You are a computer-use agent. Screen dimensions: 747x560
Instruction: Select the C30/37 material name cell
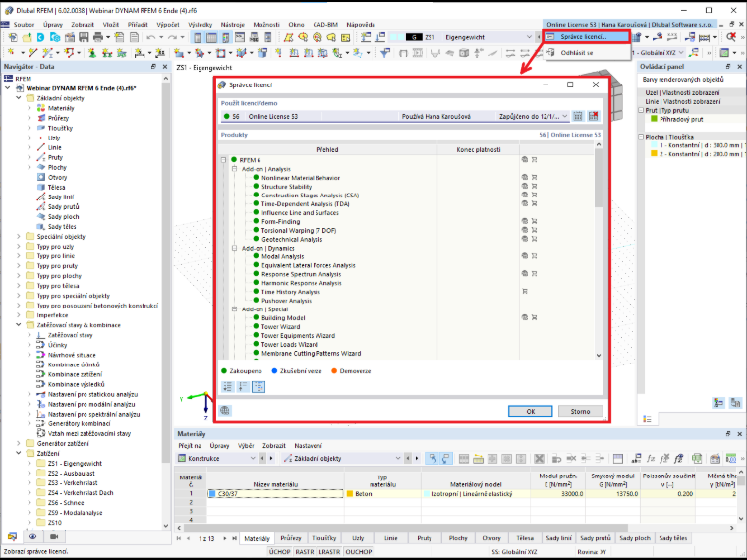(x=275, y=494)
